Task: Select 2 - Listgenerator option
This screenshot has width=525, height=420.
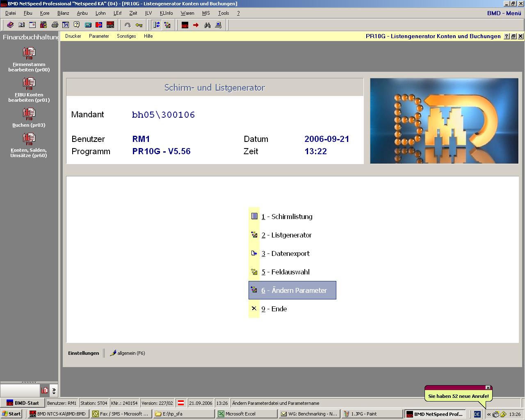Action: tap(287, 235)
